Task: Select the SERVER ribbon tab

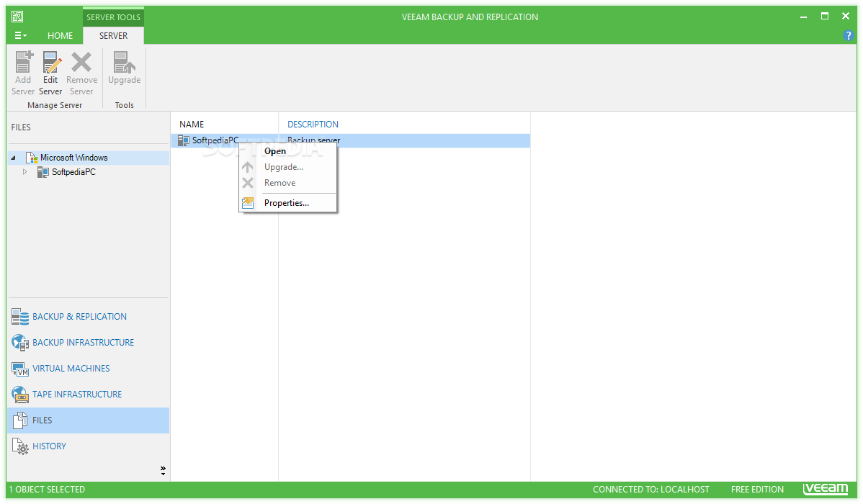Action: [x=113, y=36]
